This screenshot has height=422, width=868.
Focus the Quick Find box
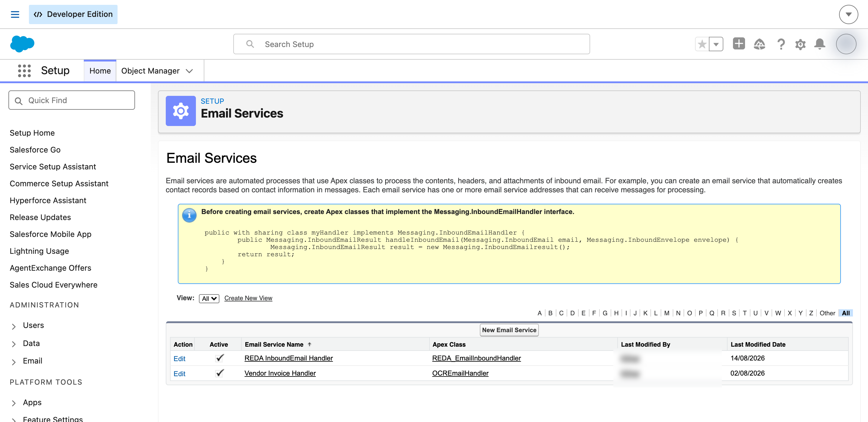point(71,100)
